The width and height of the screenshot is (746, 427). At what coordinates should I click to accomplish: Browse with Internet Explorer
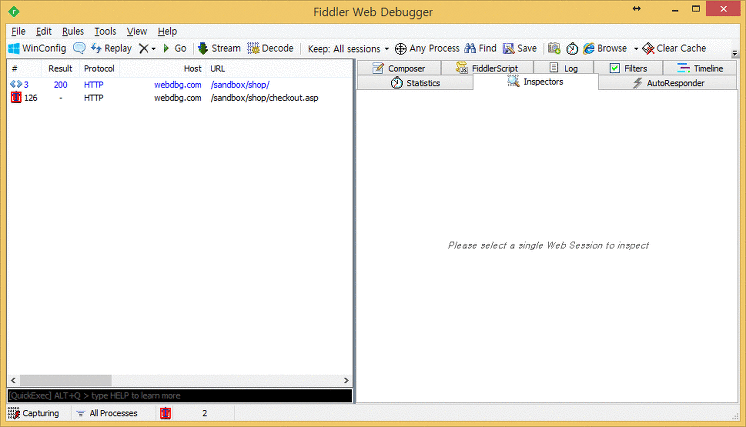point(605,49)
